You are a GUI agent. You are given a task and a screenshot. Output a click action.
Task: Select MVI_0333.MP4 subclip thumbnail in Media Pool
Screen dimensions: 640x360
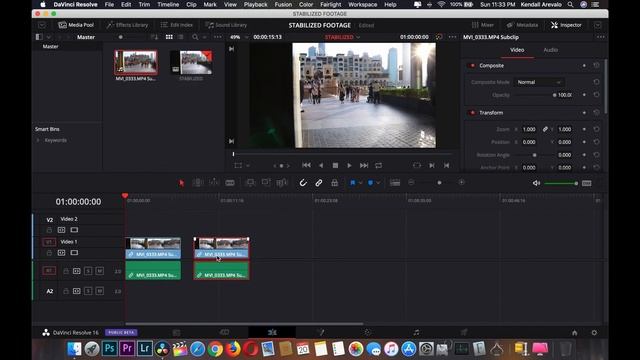point(136,62)
